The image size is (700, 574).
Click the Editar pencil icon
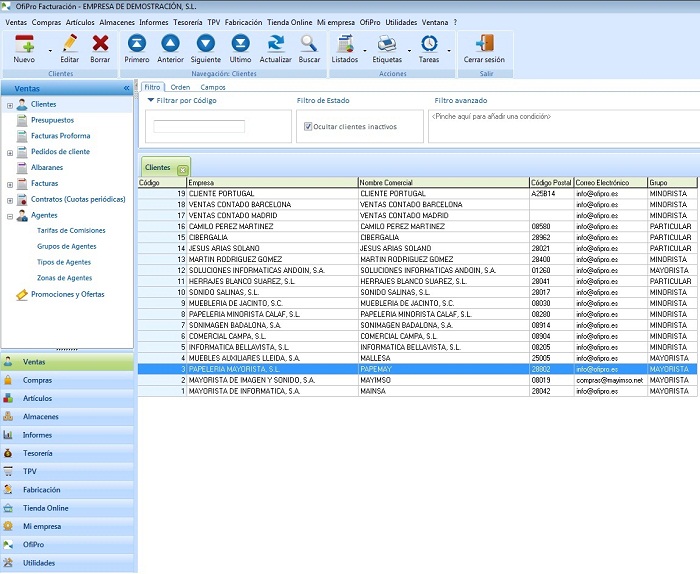[69, 44]
